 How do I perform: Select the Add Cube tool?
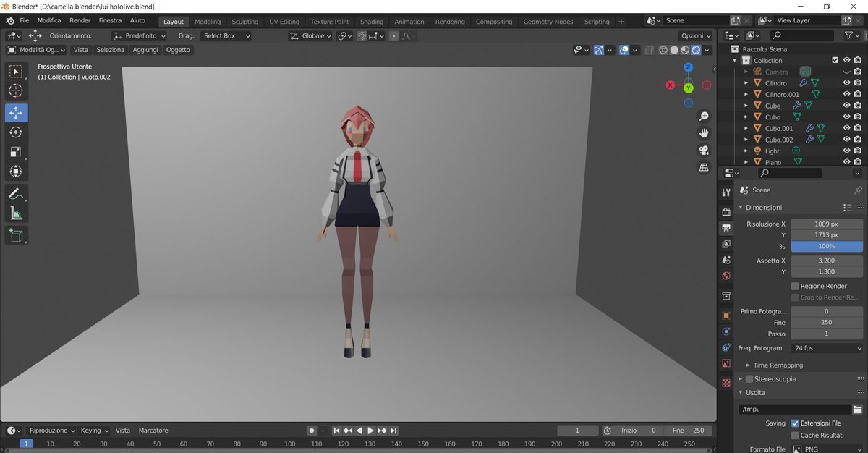16,234
